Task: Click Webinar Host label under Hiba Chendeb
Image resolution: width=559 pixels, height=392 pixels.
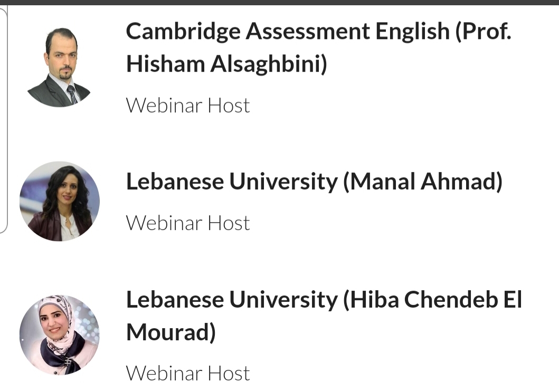Action: pyautogui.click(x=188, y=374)
